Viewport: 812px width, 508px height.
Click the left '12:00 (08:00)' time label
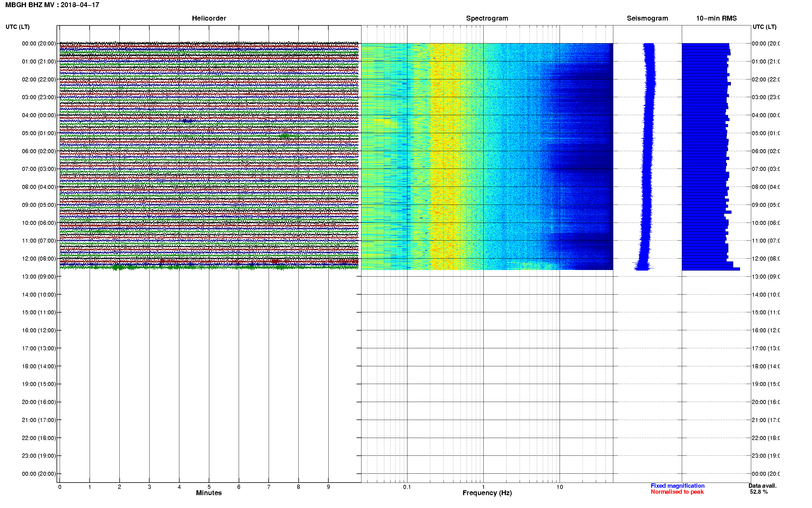tap(39, 258)
